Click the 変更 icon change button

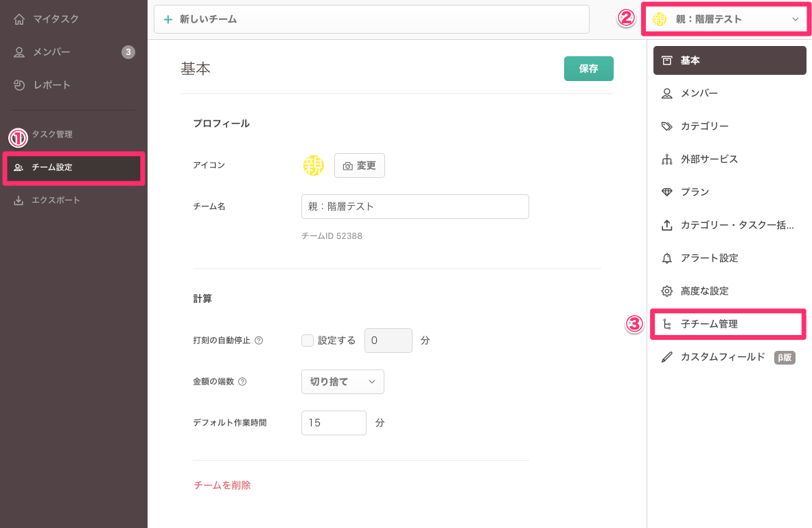[x=360, y=165]
